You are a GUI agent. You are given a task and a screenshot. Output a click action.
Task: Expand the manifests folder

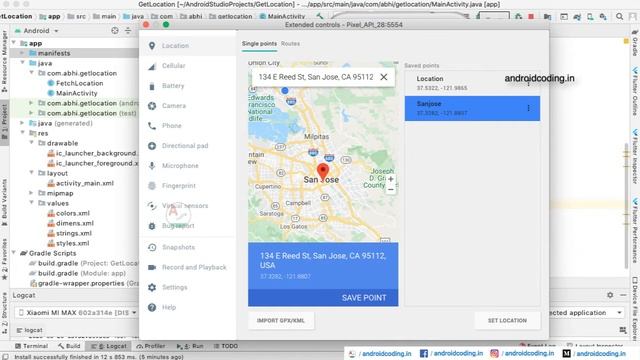tap(22, 53)
